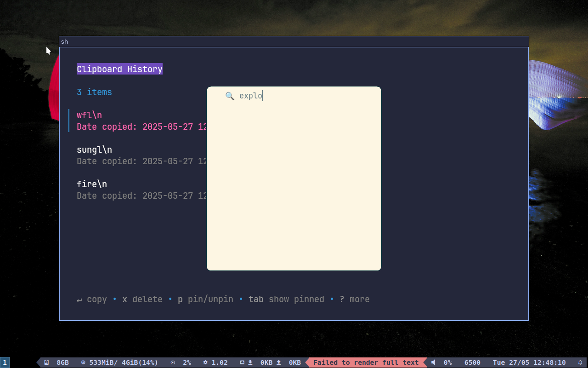
Task: Open notifications via the bell icon
Action: coord(580,362)
